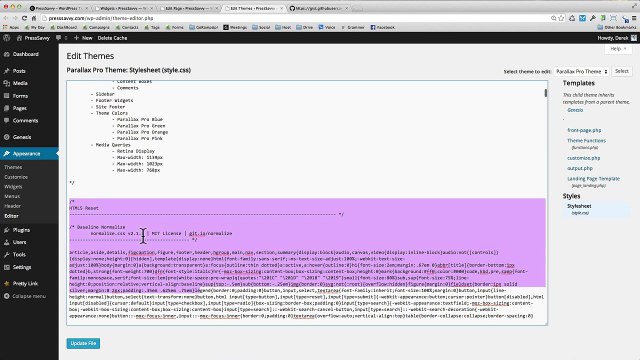
Task: Open the front-page.php template
Action: (x=584, y=130)
